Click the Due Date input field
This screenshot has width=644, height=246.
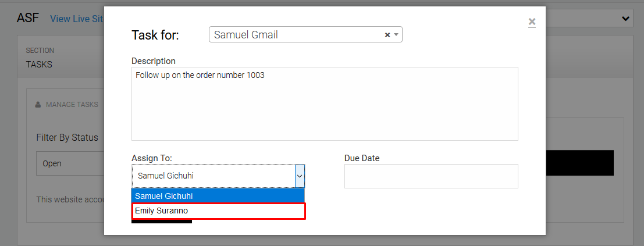pos(431,176)
